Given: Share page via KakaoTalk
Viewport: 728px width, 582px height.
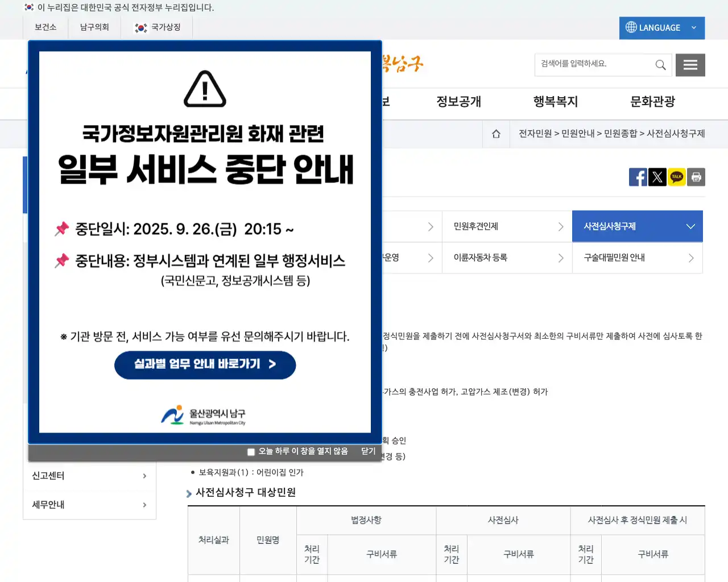Looking at the screenshot, I should click(677, 177).
